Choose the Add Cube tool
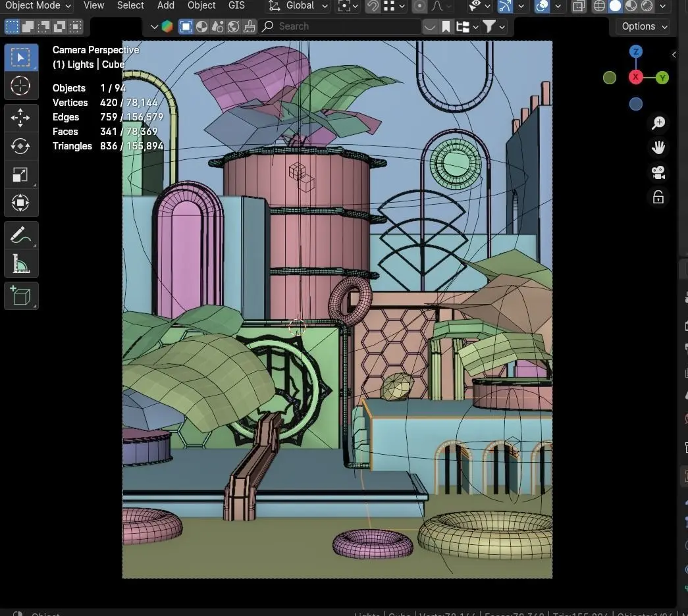Viewport: 688px width, 616px height. (x=20, y=296)
